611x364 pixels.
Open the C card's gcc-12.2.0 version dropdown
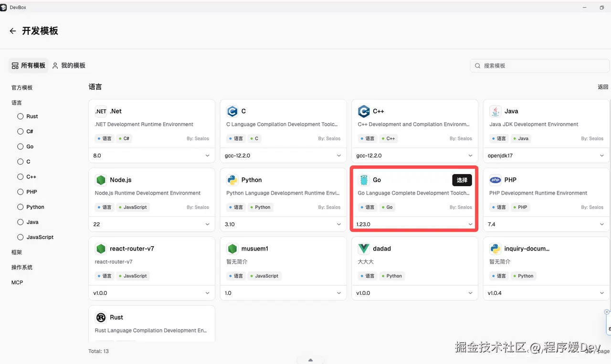283,156
